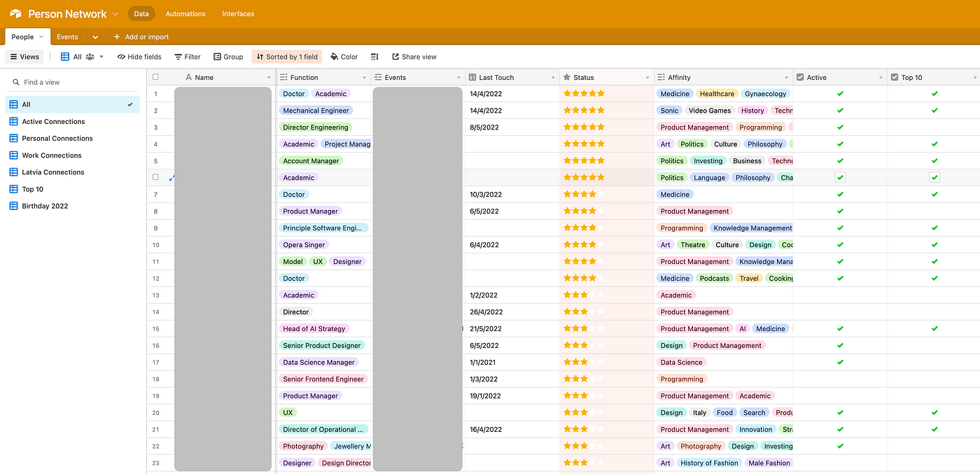Open the All view switcher in toolbar
980x474 pixels.
tap(83, 57)
